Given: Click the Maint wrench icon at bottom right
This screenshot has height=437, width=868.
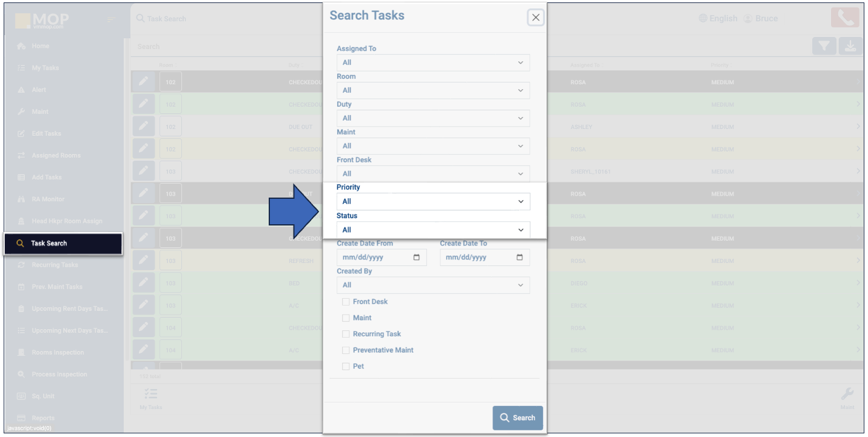Looking at the screenshot, I should tap(847, 395).
